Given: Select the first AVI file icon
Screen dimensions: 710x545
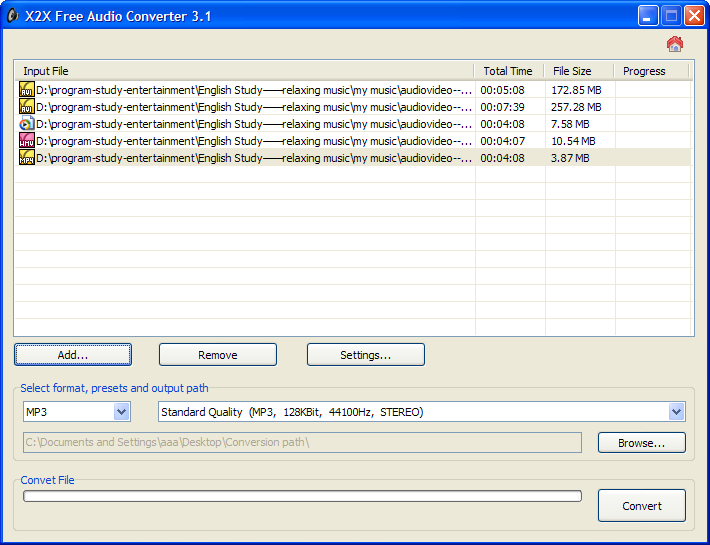Looking at the screenshot, I should (27, 89).
